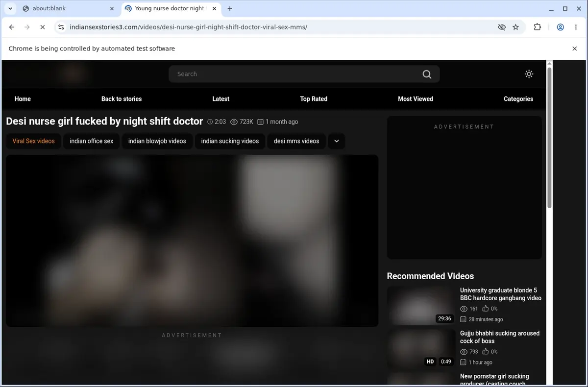The width and height of the screenshot is (588, 387).
Task: Open the Chrome profile avatar icon
Action: (x=560, y=27)
